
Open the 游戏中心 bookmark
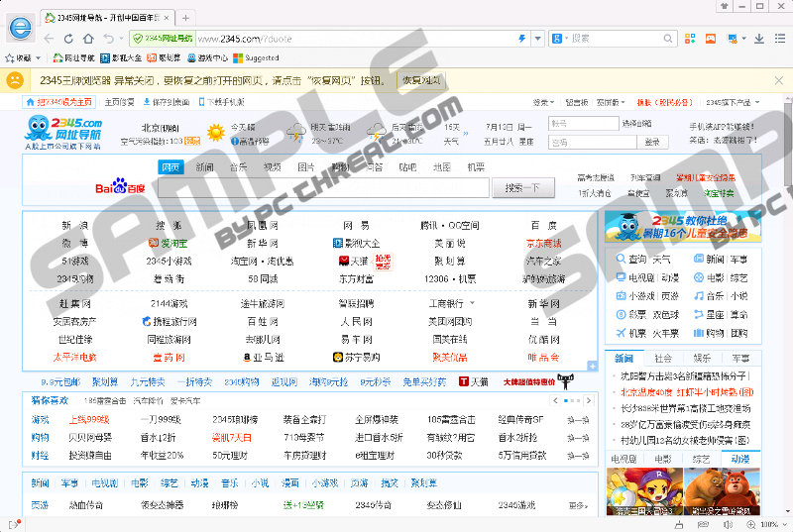tap(208, 58)
